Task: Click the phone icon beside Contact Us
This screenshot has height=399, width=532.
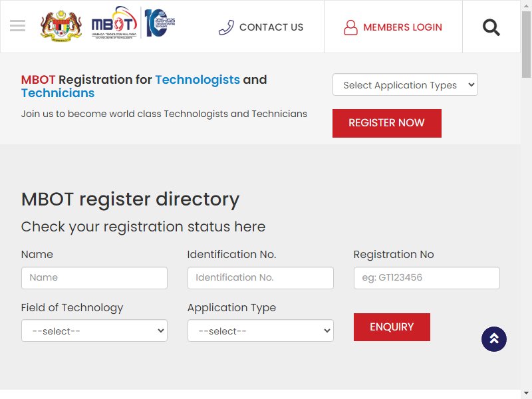Action: pyautogui.click(x=226, y=27)
